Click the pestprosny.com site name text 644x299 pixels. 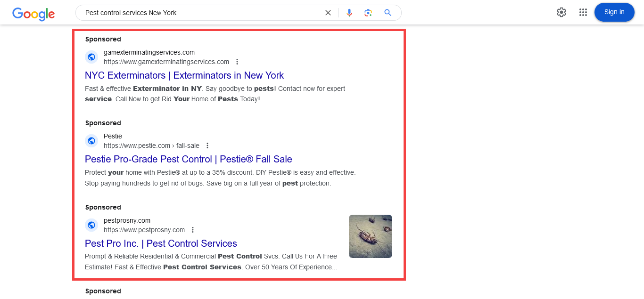click(x=127, y=220)
